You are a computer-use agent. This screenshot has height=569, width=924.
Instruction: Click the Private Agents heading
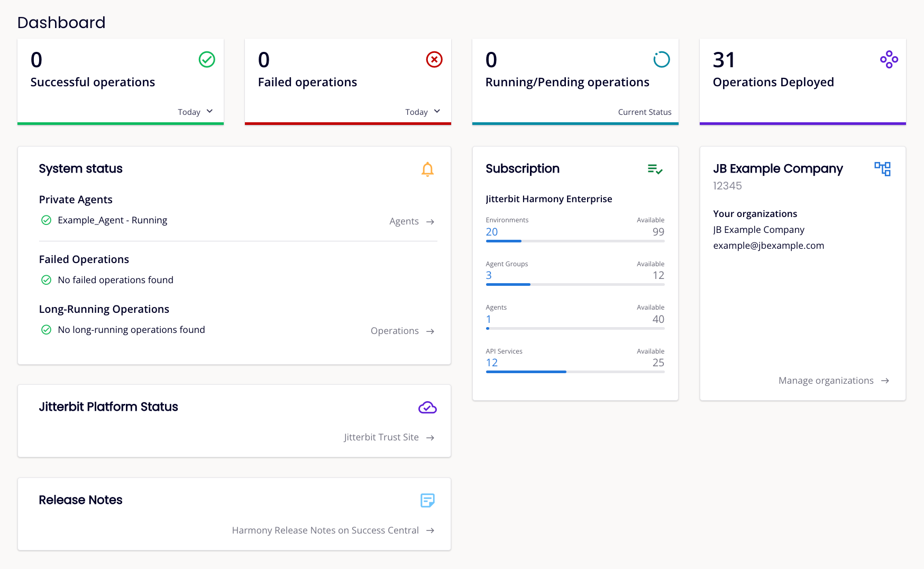tap(76, 200)
